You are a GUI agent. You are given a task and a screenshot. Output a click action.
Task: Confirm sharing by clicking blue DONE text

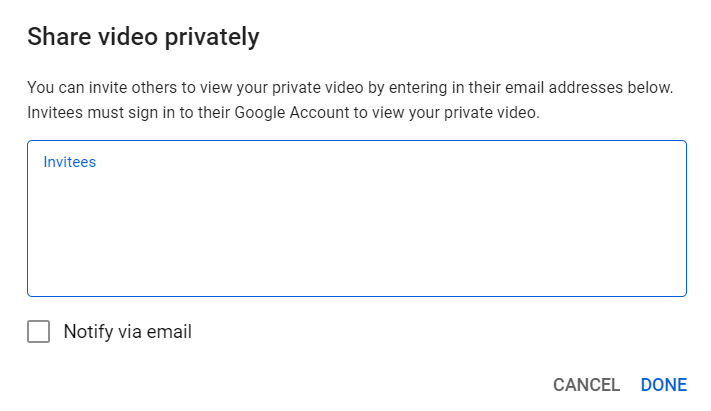pos(664,385)
